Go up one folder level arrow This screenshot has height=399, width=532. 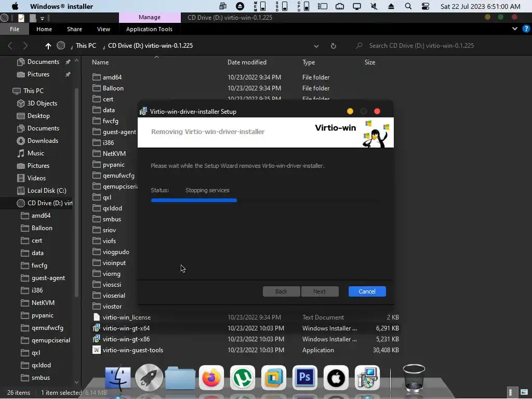[x=48, y=46]
